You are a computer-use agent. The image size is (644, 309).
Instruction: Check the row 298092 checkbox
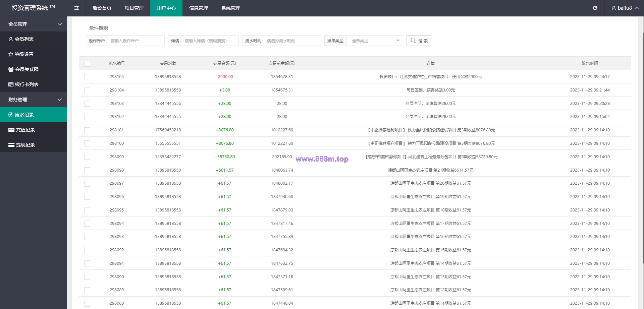87,250
